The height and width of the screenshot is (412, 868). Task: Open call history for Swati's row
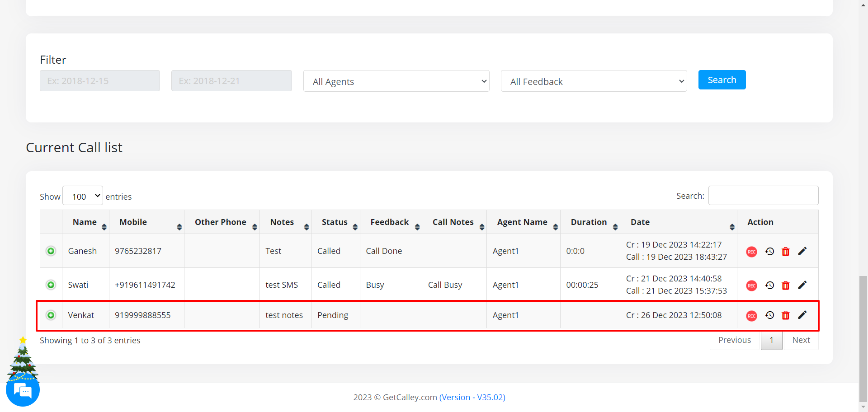pos(769,285)
